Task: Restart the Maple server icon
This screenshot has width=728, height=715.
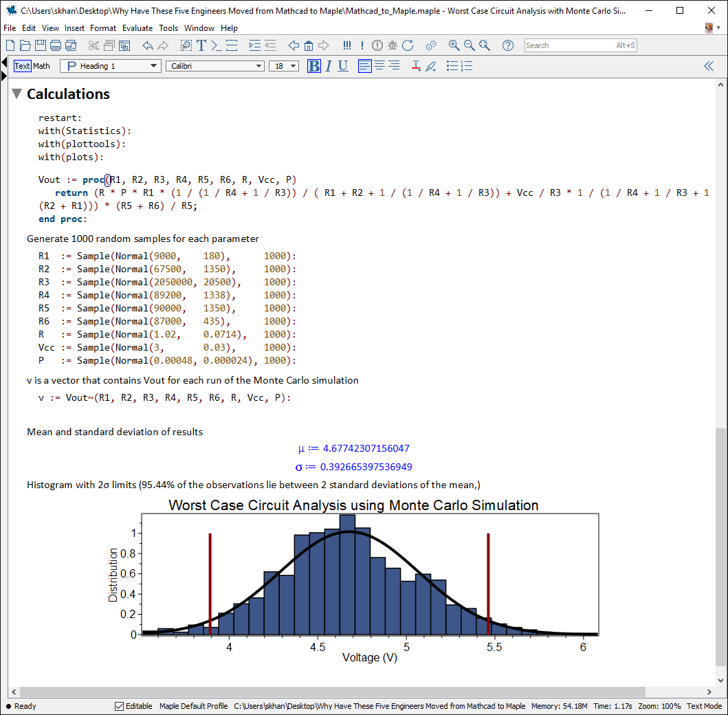Action: pyautogui.click(x=408, y=45)
